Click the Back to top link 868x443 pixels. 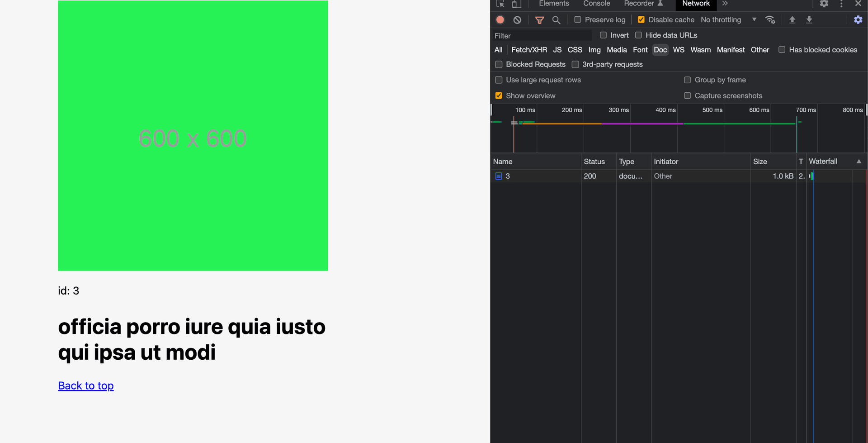click(85, 386)
